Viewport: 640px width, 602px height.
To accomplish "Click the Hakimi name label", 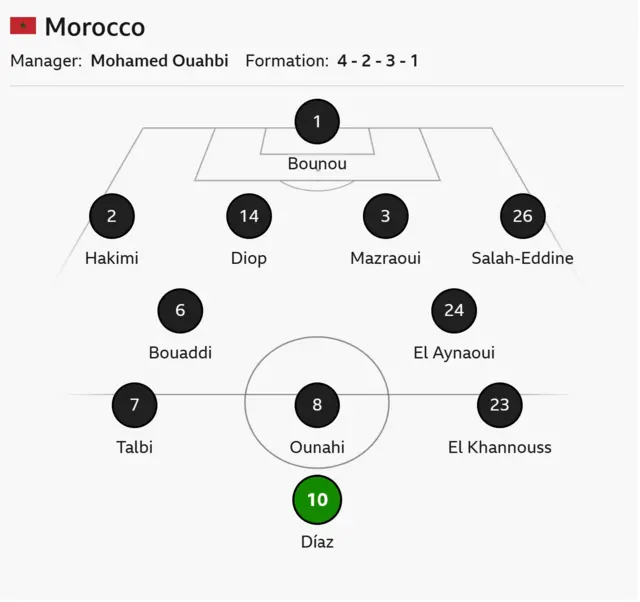I will click(x=112, y=258).
